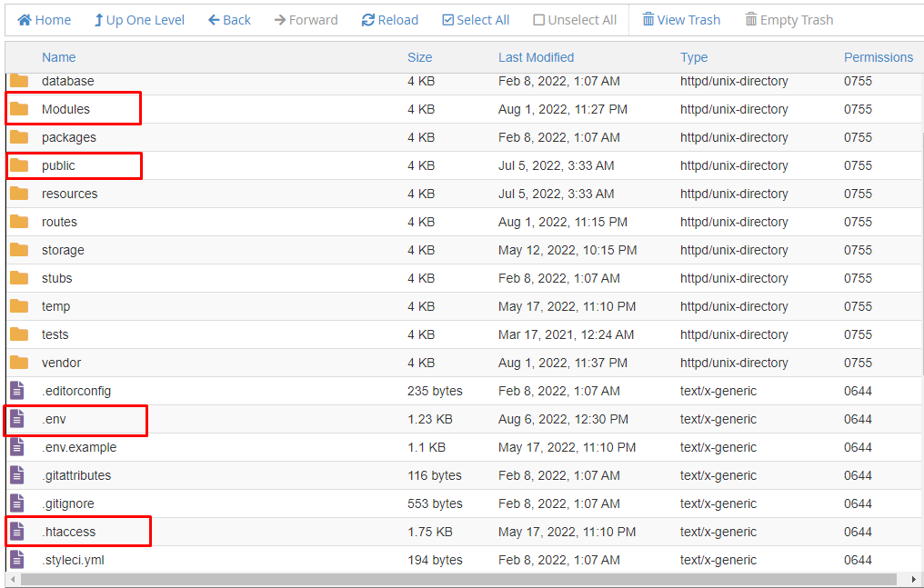Click the Home icon in toolbar
Image resolution: width=924 pixels, height=588 pixels.
point(25,20)
